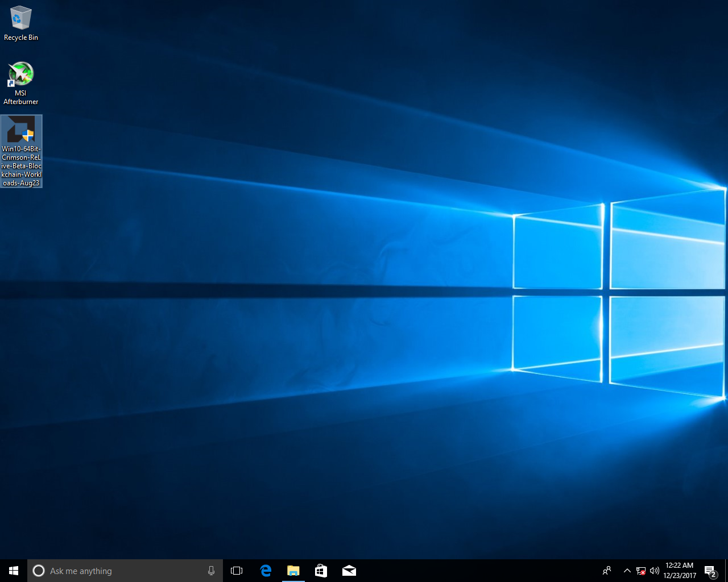This screenshot has width=728, height=582.
Task: Activate the Cortana microphone
Action: coord(211,571)
